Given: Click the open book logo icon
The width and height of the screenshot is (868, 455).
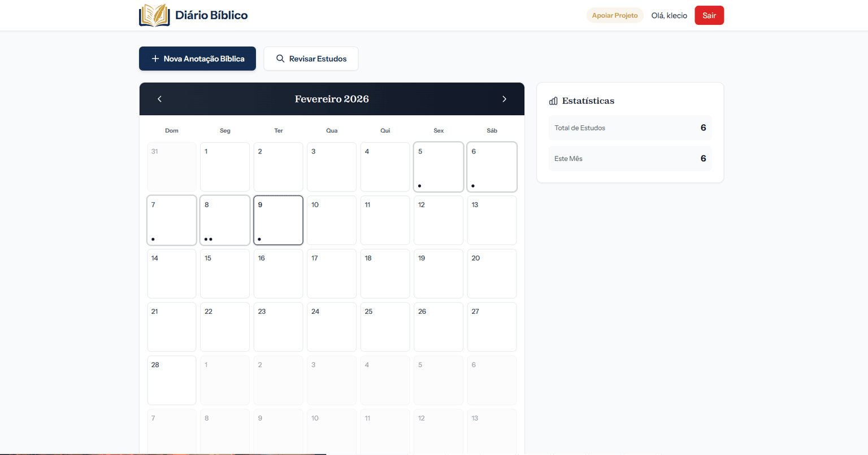Looking at the screenshot, I should click(x=154, y=15).
